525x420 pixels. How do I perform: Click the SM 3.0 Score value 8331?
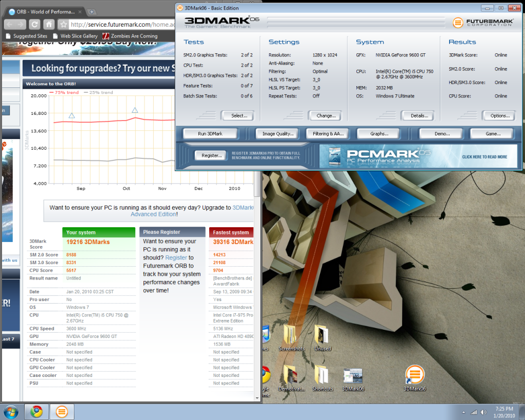tap(71, 263)
